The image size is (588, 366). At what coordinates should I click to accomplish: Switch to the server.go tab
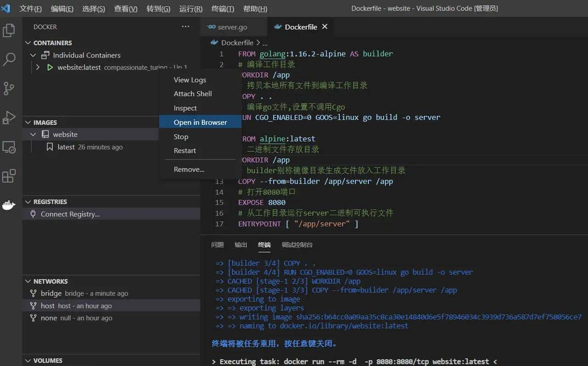tap(234, 27)
